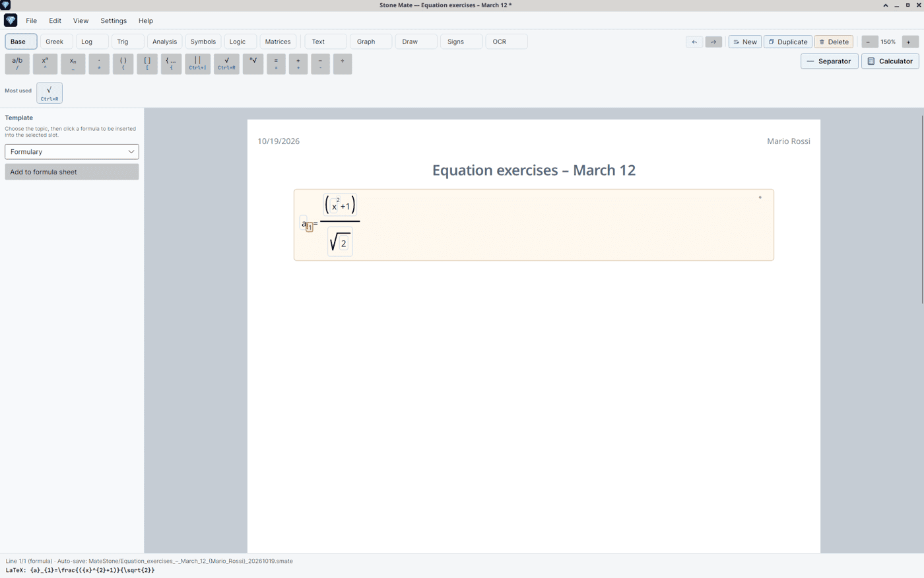Open the Formulary template dropdown
The image size is (924, 578).
[72, 152]
